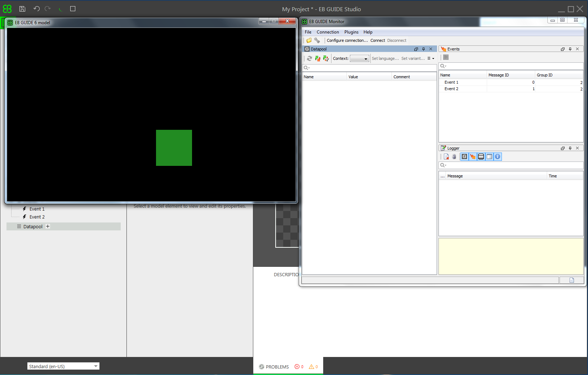The width and height of the screenshot is (588, 375).
Task: Click the EB GUIDE Studio logo
Action: (7, 9)
